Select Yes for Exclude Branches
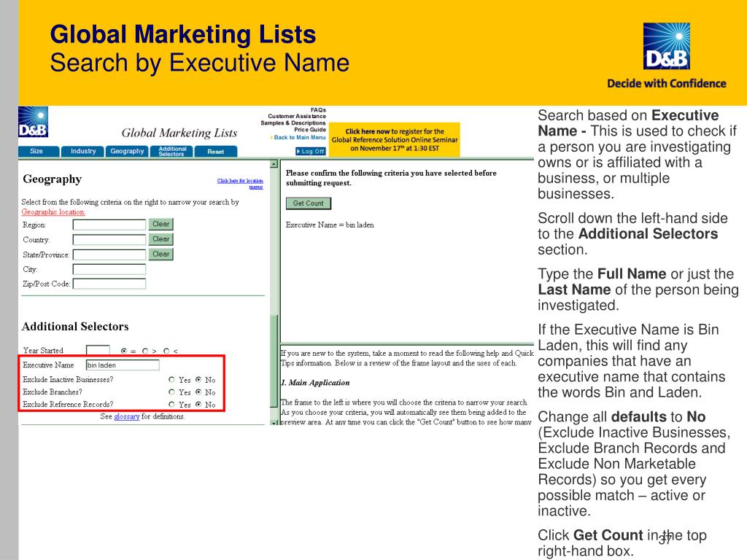747x560 pixels. click(171, 392)
